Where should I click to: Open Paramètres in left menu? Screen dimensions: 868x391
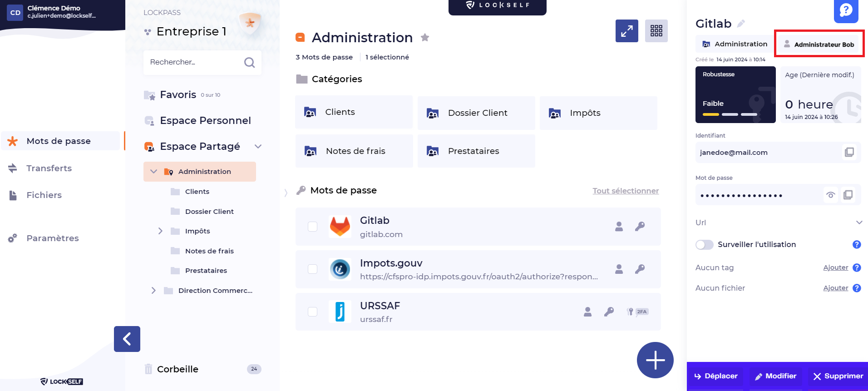pos(52,238)
